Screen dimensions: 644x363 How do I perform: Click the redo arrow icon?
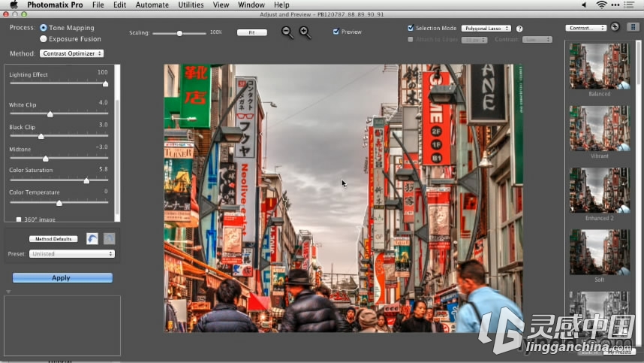109,238
